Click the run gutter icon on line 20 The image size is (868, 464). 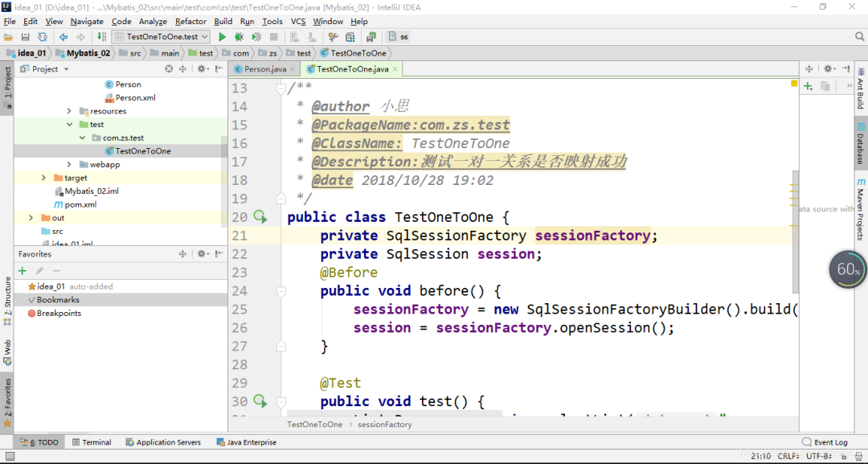point(259,216)
